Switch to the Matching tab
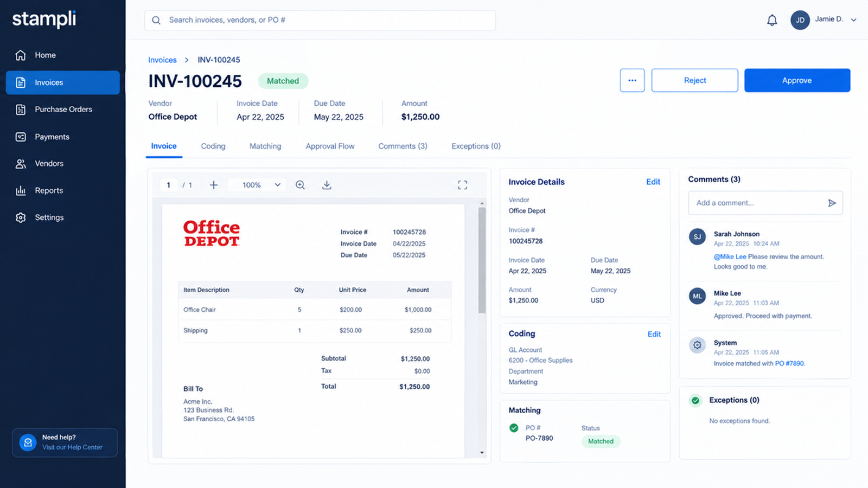Image resolution: width=868 pixels, height=488 pixels. tap(265, 146)
